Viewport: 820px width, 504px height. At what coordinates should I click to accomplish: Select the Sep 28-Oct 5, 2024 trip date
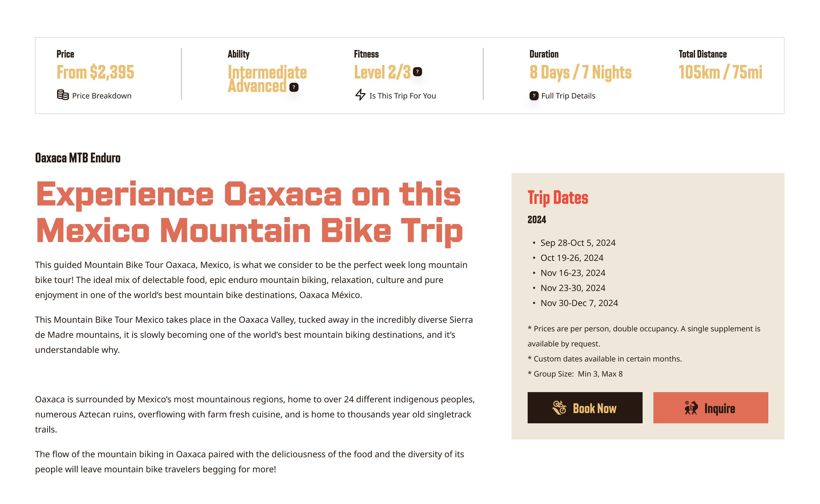point(578,243)
